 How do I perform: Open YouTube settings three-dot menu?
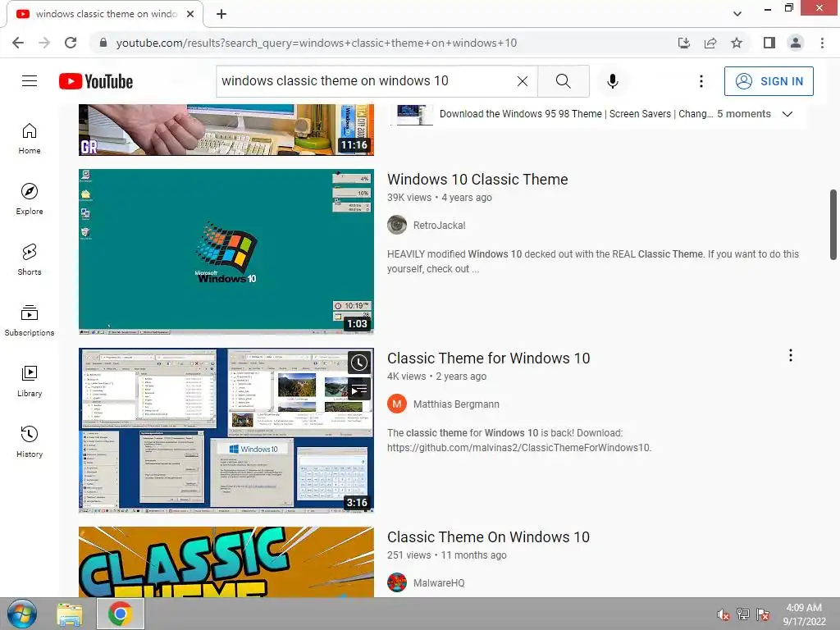tap(701, 81)
